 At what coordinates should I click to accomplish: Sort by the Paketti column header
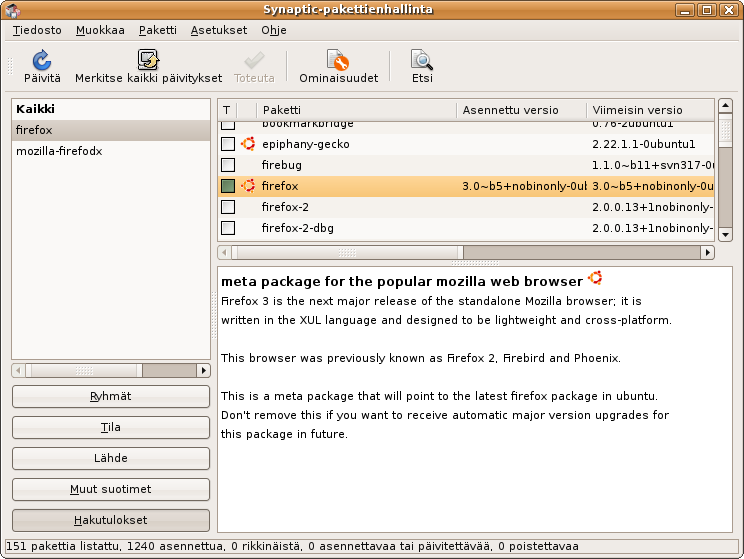coord(356,110)
